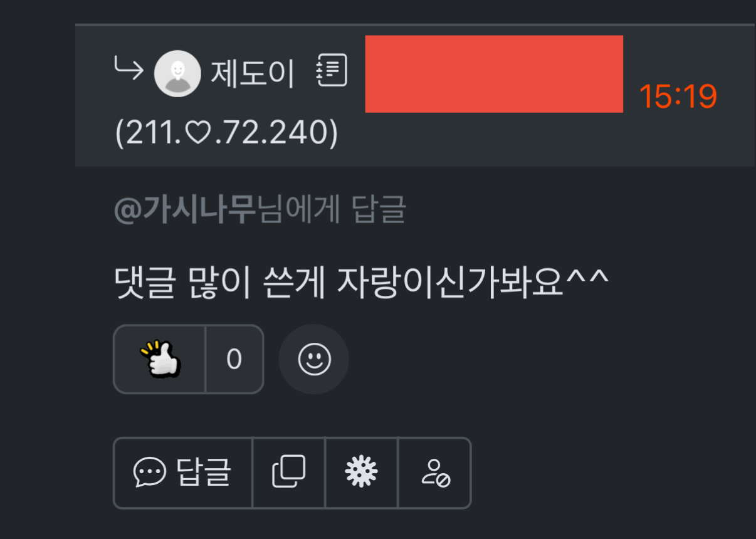Copy the comment with the duplicate icon
756x539 pixels.
click(289, 473)
